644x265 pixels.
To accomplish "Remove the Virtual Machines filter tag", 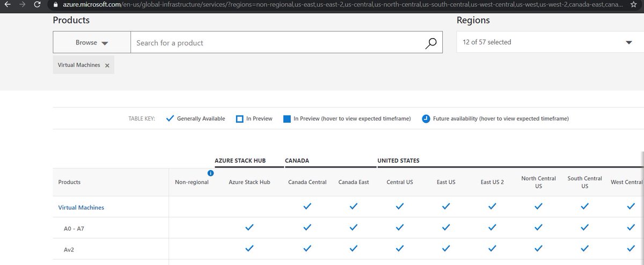I will [107, 65].
